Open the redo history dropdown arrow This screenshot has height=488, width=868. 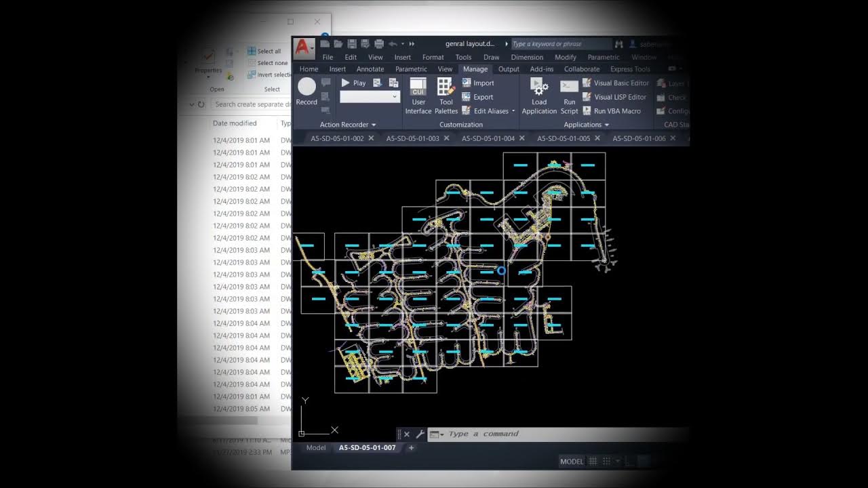tap(402, 43)
